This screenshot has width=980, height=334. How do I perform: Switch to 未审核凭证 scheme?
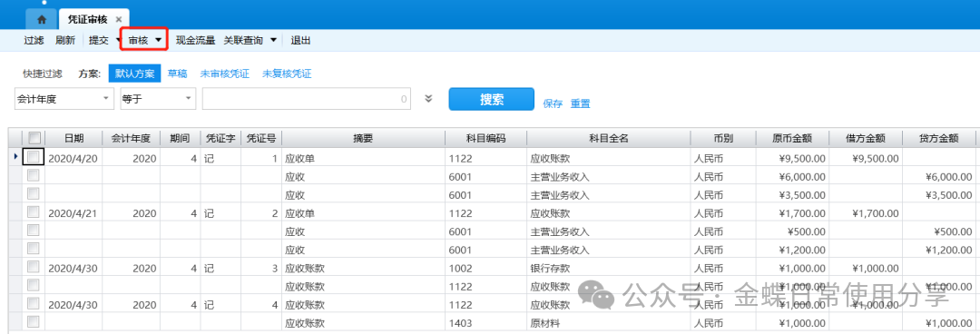tap(224, 74)
